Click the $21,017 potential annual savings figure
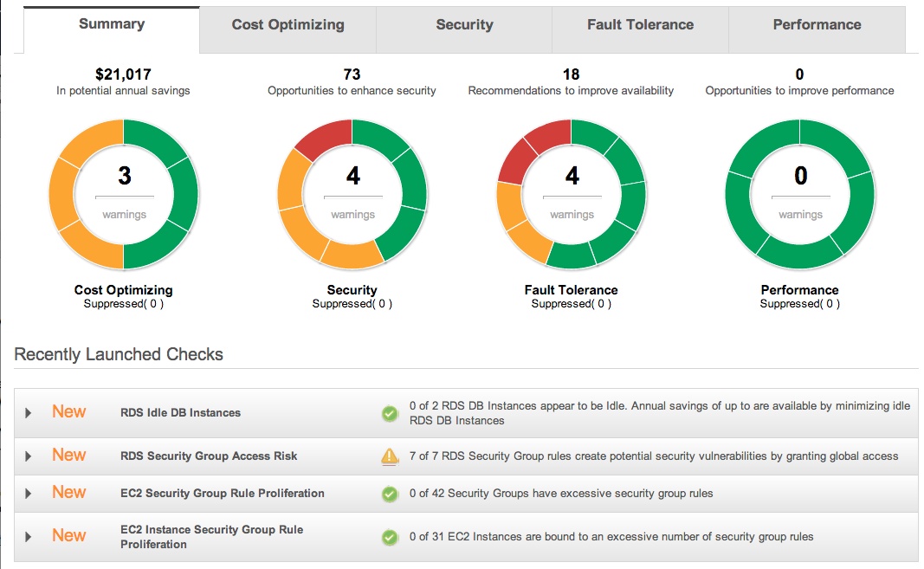This screenshot has height=569, width=924. tap(123, 74)
